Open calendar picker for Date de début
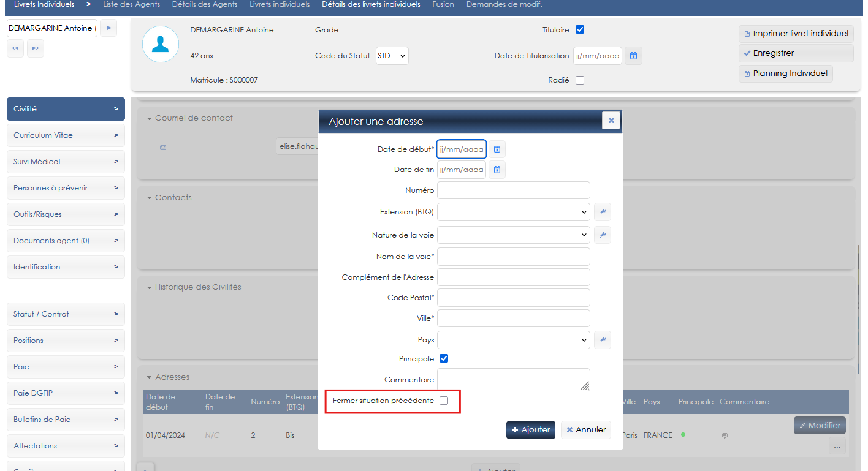 pos(497,149)
